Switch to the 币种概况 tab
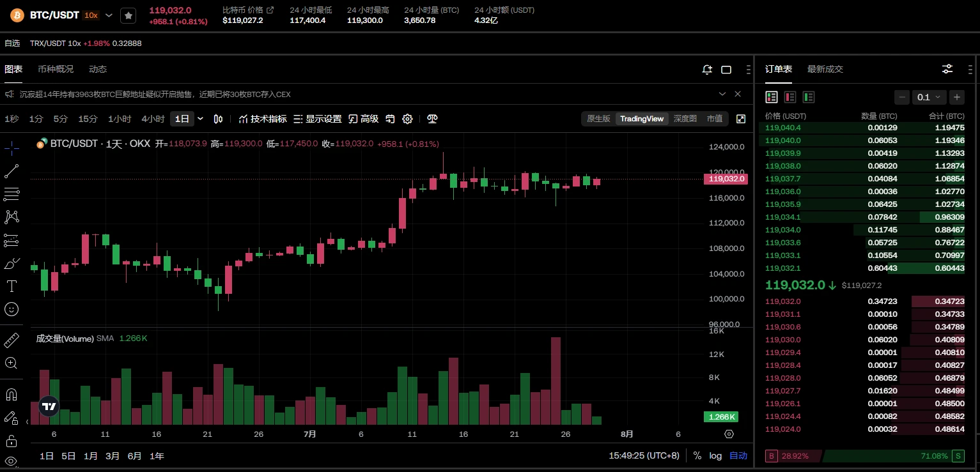 pos(56,69)
